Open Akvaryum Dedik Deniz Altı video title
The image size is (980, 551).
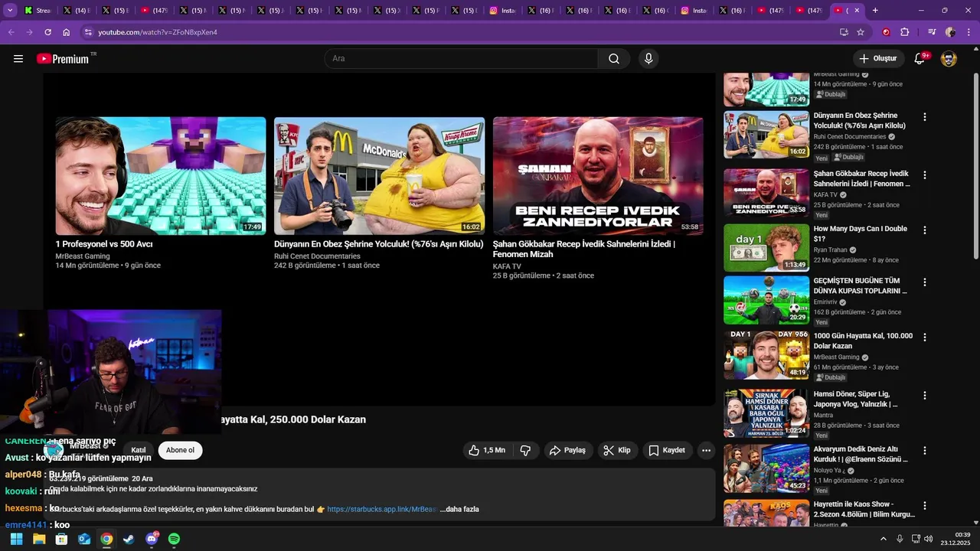(x=860, y=454)
